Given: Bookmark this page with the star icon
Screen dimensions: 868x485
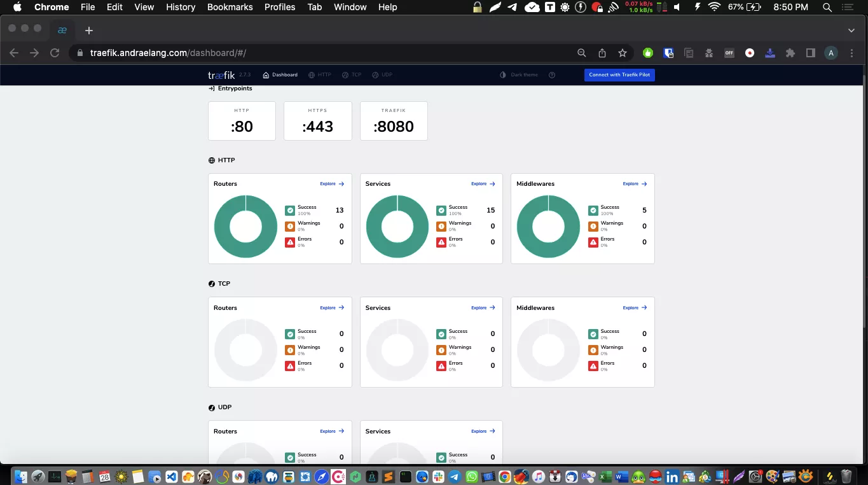Looking at the screenshot, I should 623,53.
